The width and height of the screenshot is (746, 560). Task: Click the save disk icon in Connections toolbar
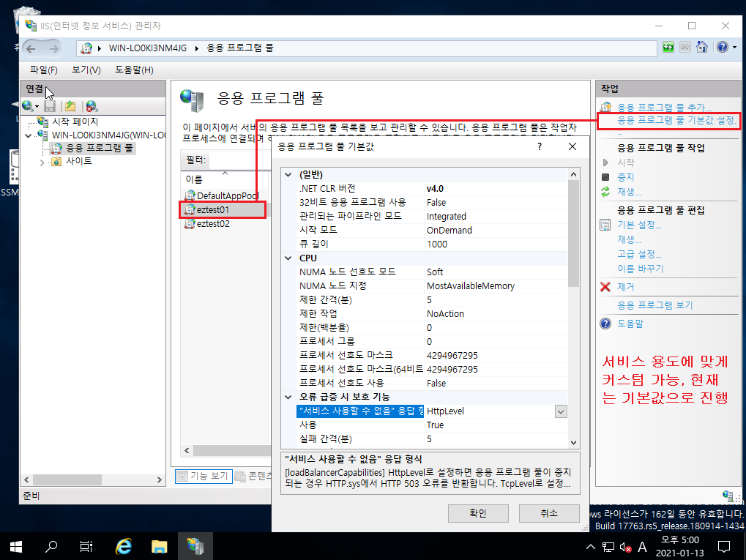coord(50,106)
